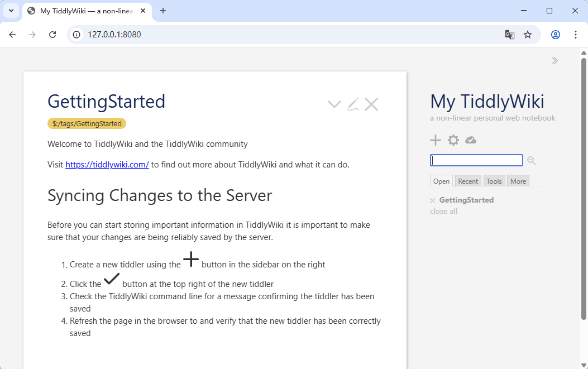This screenshot has width=588, height=369.
Task: Close GettingStarted from the Open list
Action: 432,200
